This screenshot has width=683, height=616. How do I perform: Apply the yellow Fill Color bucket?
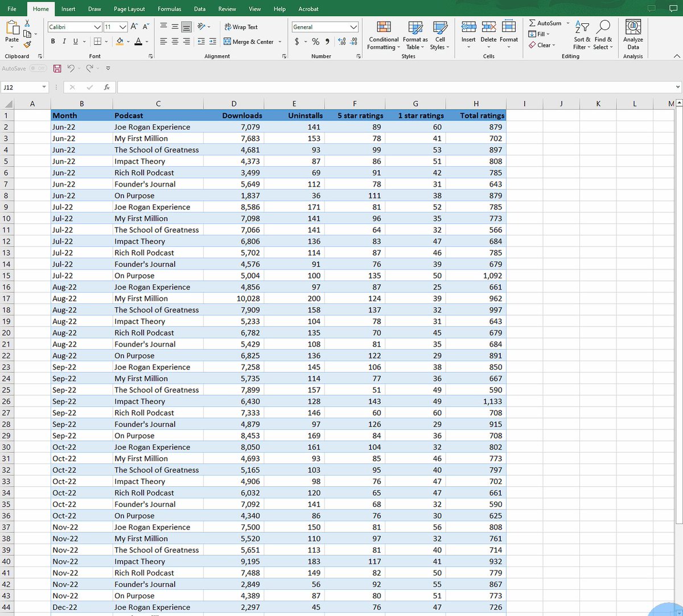(120, 42)
